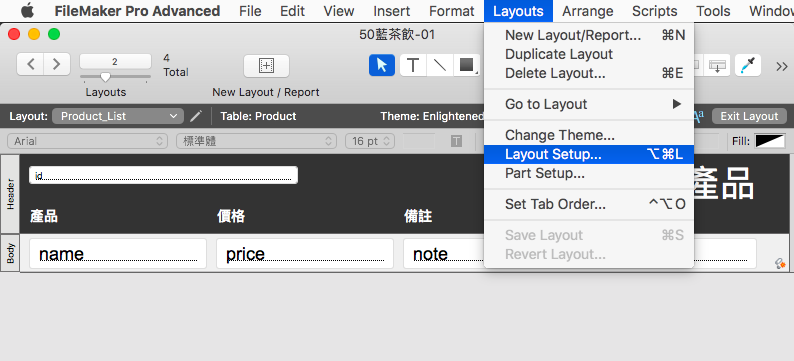Click the New Layout / Report icon
Screen dimensions: 794x361
point(266,66)
